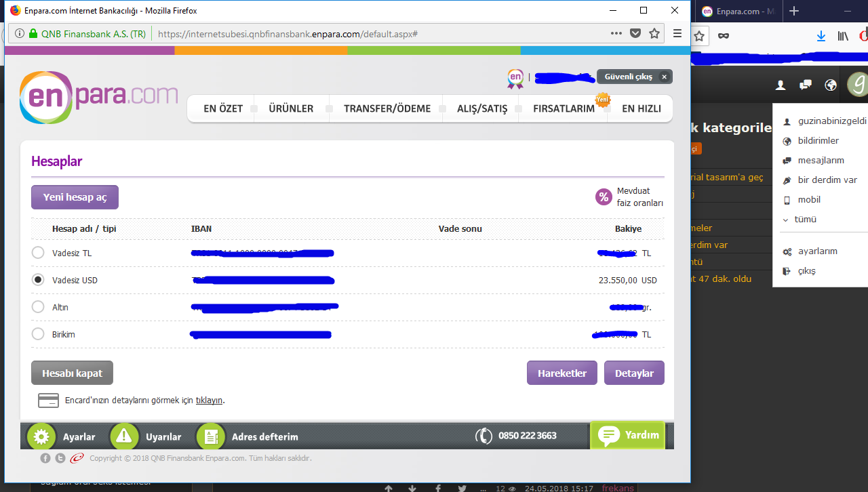Expand the tümü entry in dropdown menu
This screenshot has width=868, height=492.
pos(805,220)
